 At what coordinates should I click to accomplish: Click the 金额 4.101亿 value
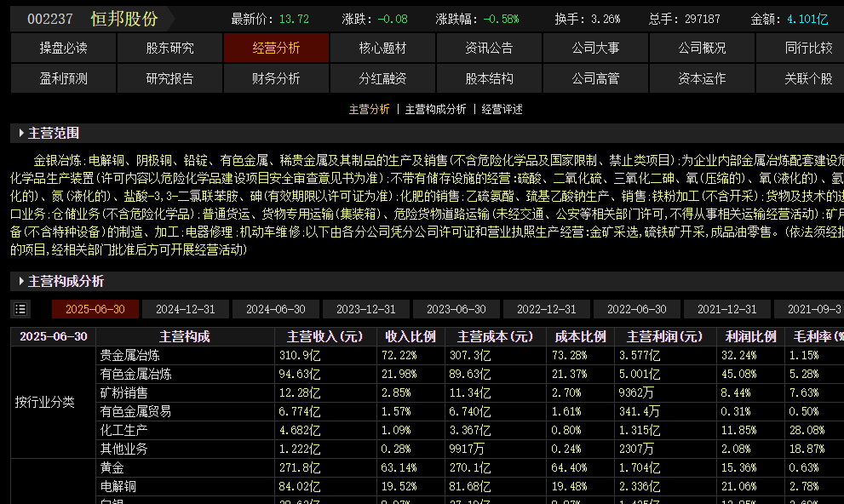807,20
